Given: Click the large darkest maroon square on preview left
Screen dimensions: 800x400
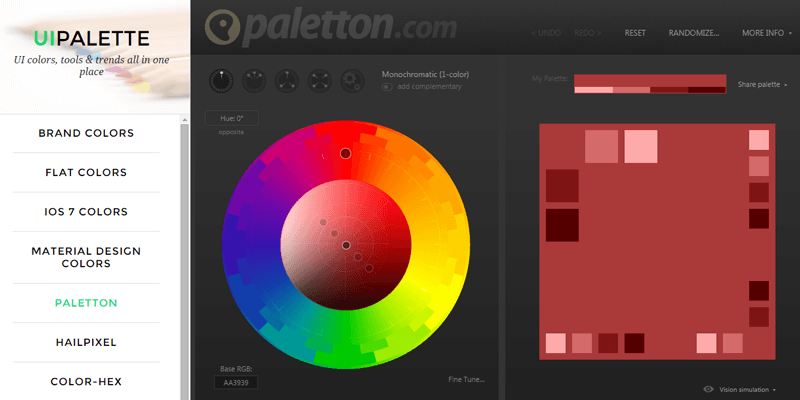Looking at the screenshot, I should pos(562,225).
